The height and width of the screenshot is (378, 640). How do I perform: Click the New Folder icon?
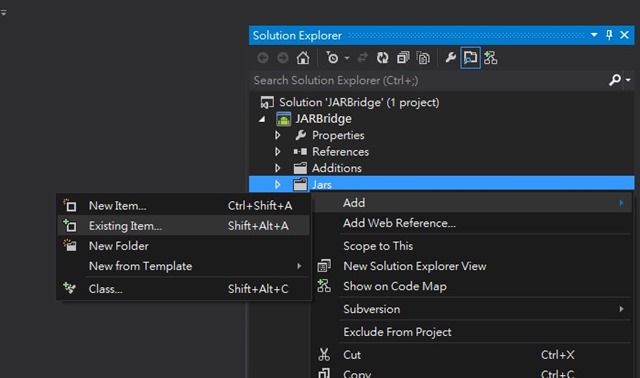[x=70, y=245]
